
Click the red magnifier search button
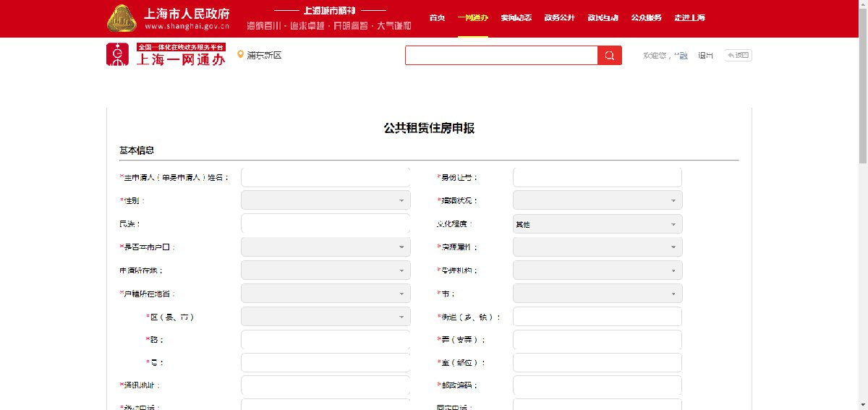609,56
